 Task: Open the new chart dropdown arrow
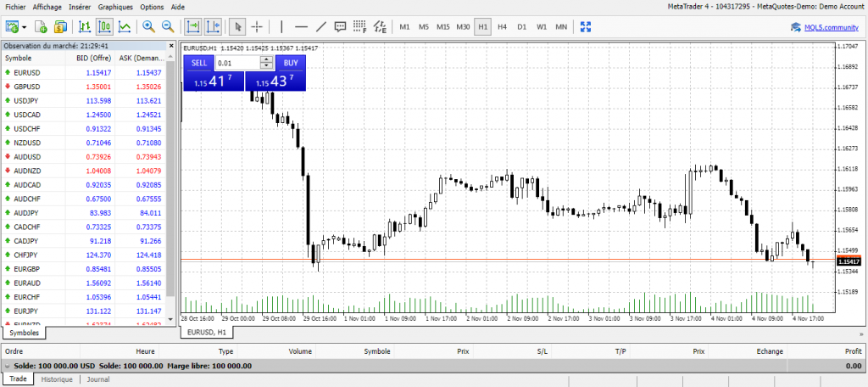pyautogui.click(x=25, y=26)
